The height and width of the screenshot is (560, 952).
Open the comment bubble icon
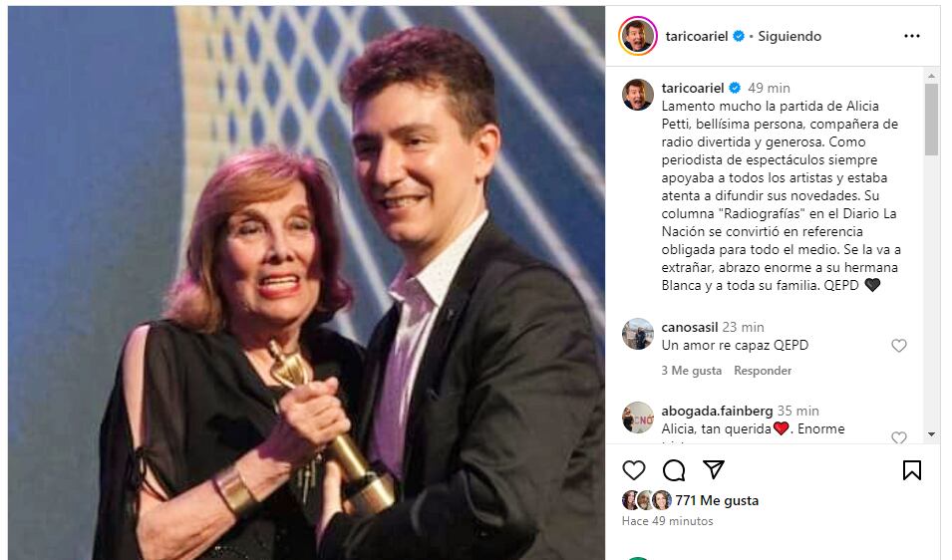674,470
